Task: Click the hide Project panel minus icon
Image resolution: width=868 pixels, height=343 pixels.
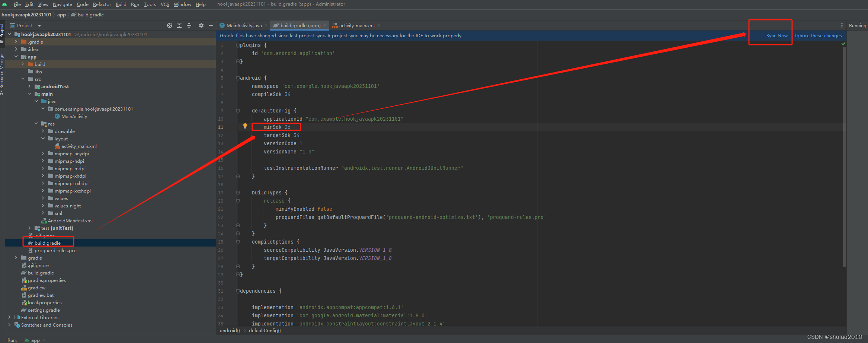Action: pyautogui.click(x=211, y=25)
